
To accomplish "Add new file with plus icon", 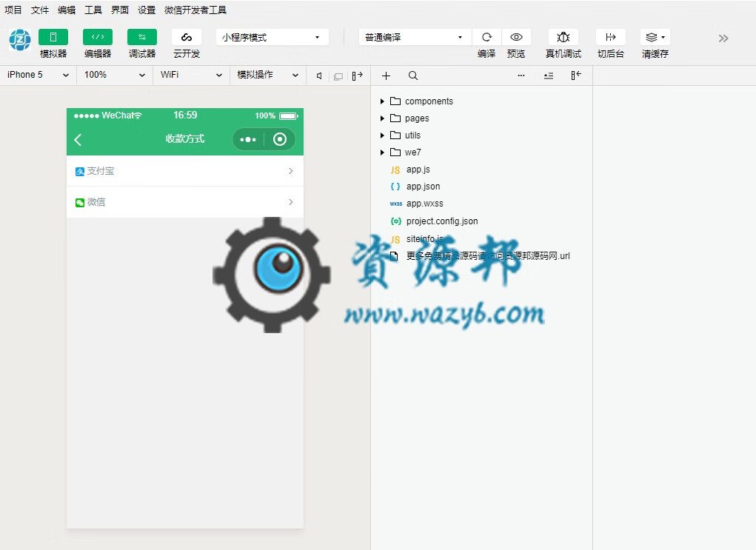I will pyautogui.click(x=386, y=76).
